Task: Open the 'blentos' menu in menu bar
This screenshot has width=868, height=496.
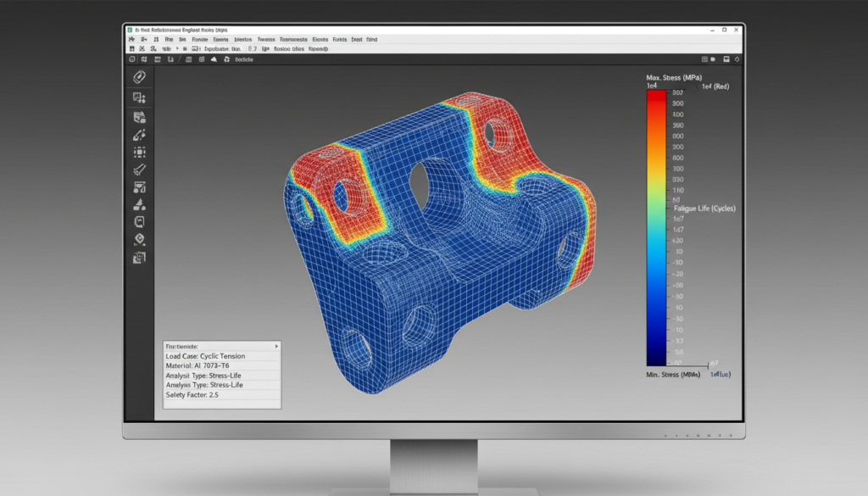Action: tap(243, 40)
